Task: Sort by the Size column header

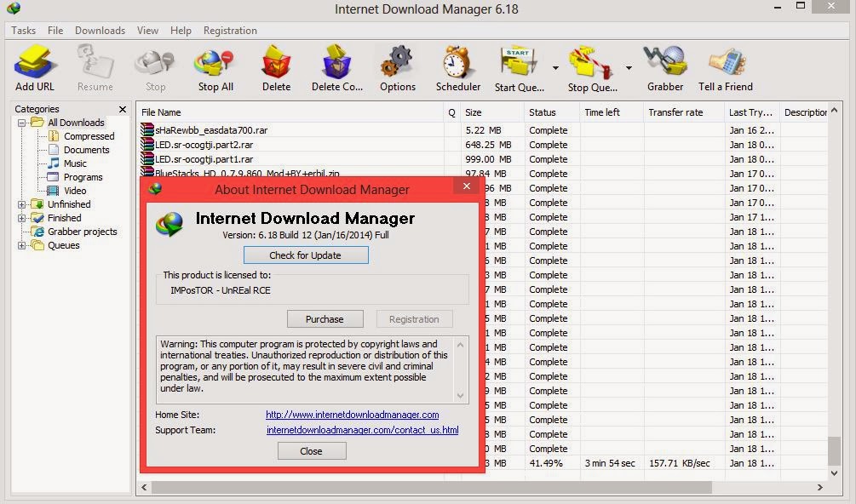Action: click(491, 112)
